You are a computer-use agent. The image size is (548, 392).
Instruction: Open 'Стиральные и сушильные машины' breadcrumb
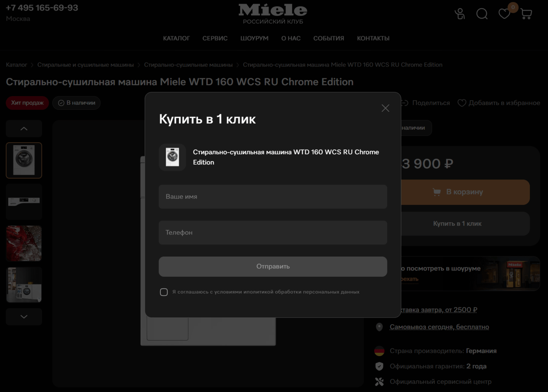click(x=85, y=65)
